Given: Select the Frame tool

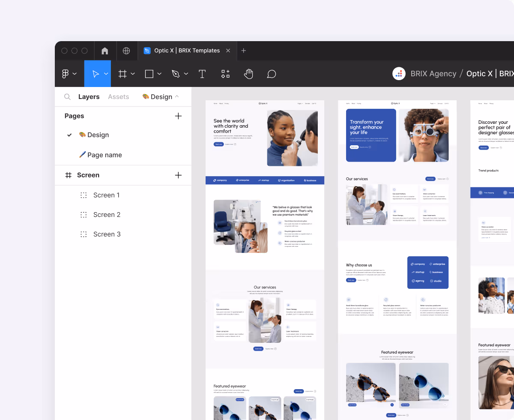Looking at the screenshot, I should click(x=123, y=73).
